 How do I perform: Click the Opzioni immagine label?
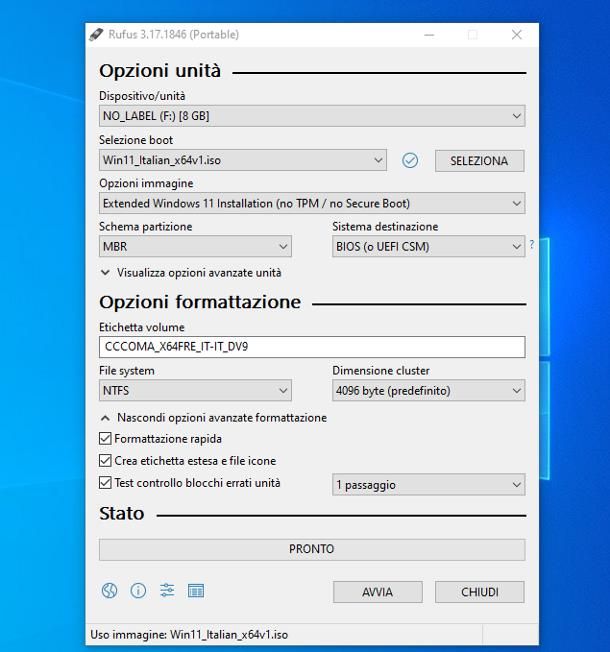point(146,183)
